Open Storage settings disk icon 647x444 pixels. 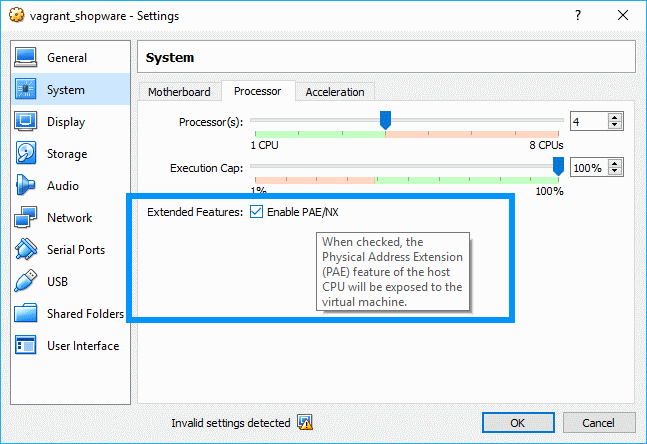click(27, 154)
